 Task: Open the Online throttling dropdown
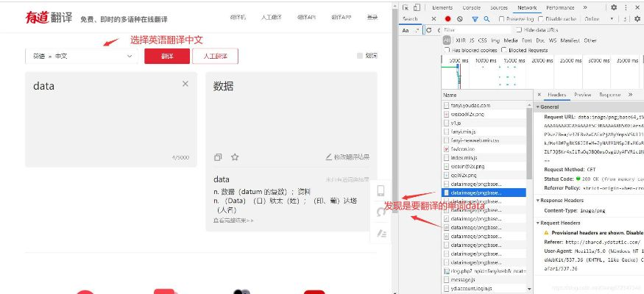click(599, 19)
